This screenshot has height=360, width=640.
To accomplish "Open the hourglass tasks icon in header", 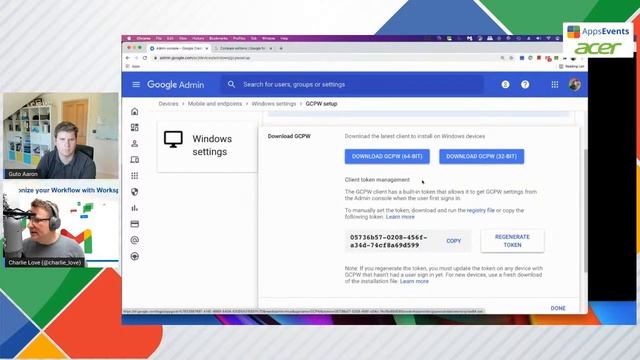I will pyautogui.click(x=505, y=84).
